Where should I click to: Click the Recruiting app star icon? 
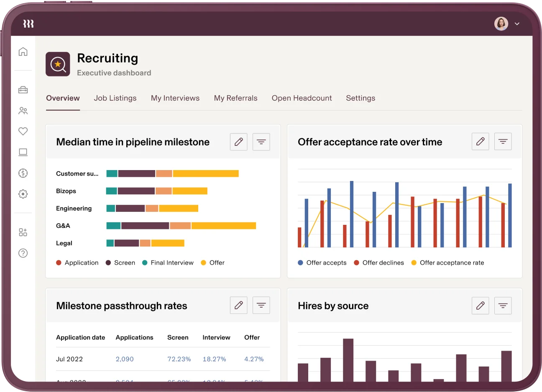pyautogui.click(x=58, y=64)
